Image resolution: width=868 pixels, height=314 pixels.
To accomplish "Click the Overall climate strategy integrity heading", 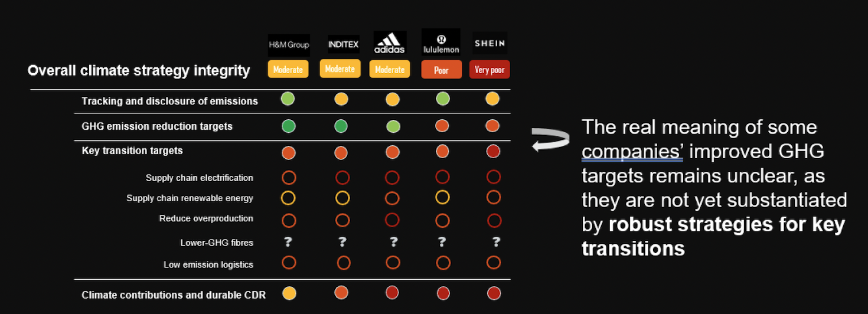I will tap(139, 71).
